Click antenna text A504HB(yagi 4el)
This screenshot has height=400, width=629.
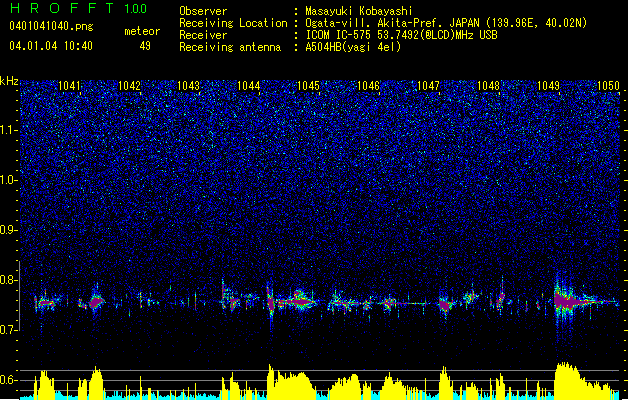pyautogui.click(x=353, y=47)
